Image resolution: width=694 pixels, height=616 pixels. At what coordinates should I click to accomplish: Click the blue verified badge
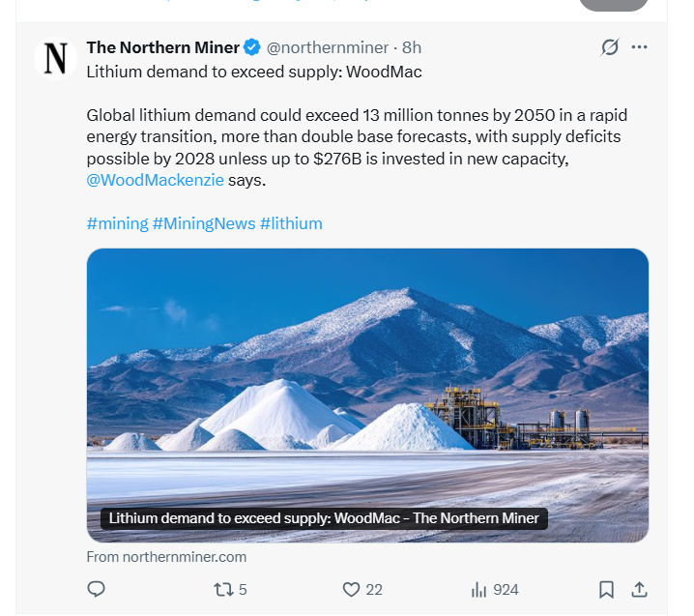point(252,47)
